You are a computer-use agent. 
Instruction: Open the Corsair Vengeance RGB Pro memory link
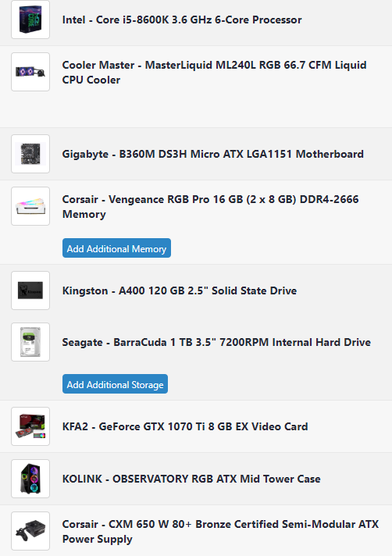(211, 207)
